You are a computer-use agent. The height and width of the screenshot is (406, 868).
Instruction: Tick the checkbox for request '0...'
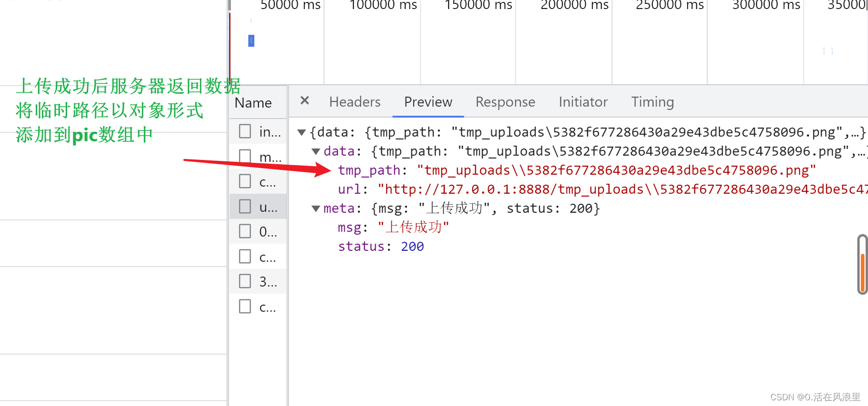coord(245,231)
